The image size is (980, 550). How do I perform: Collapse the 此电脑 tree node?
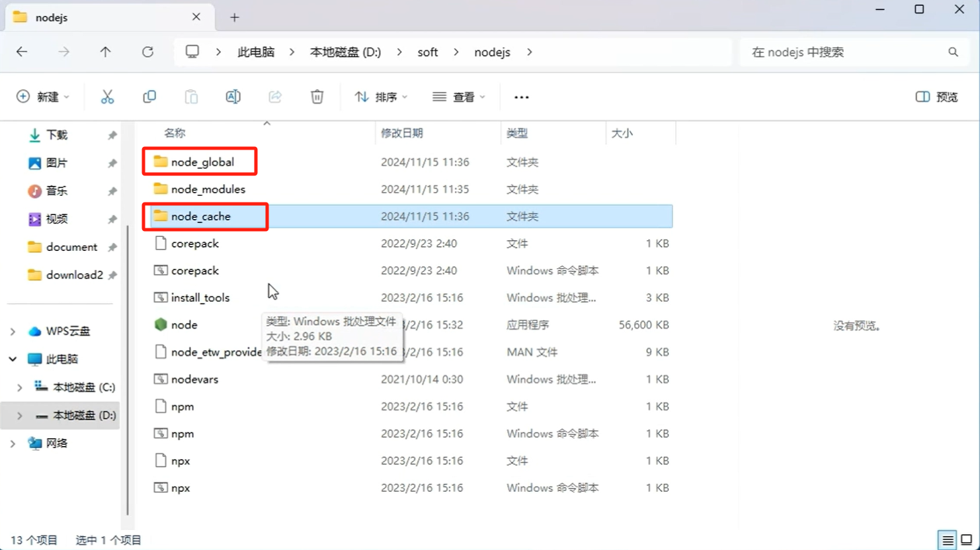coord(13,359)
